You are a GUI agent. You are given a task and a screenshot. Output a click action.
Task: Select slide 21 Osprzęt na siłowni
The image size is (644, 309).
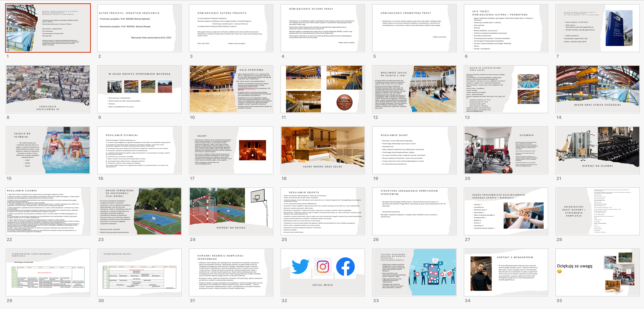pyautogui.click(x=597, y=150)
